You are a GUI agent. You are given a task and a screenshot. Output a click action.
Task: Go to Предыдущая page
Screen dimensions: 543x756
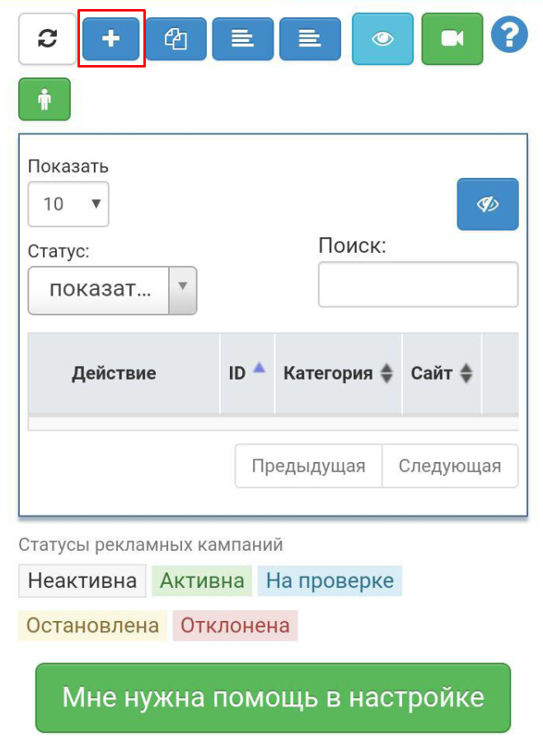click(x=308, y=466)
